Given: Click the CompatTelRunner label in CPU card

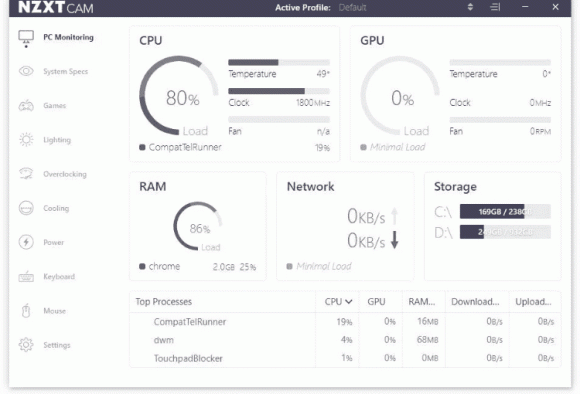Looking at the screenshot, I should [x=185, y=147].
